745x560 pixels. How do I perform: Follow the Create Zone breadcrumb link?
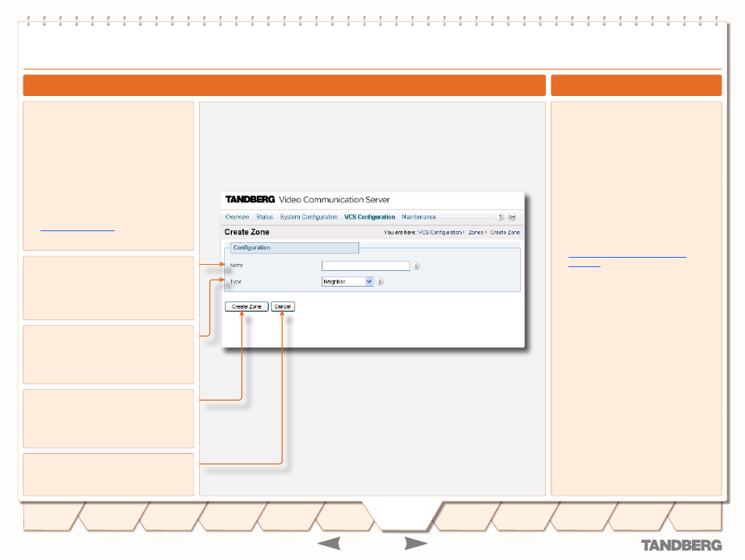tap(505, 233)
